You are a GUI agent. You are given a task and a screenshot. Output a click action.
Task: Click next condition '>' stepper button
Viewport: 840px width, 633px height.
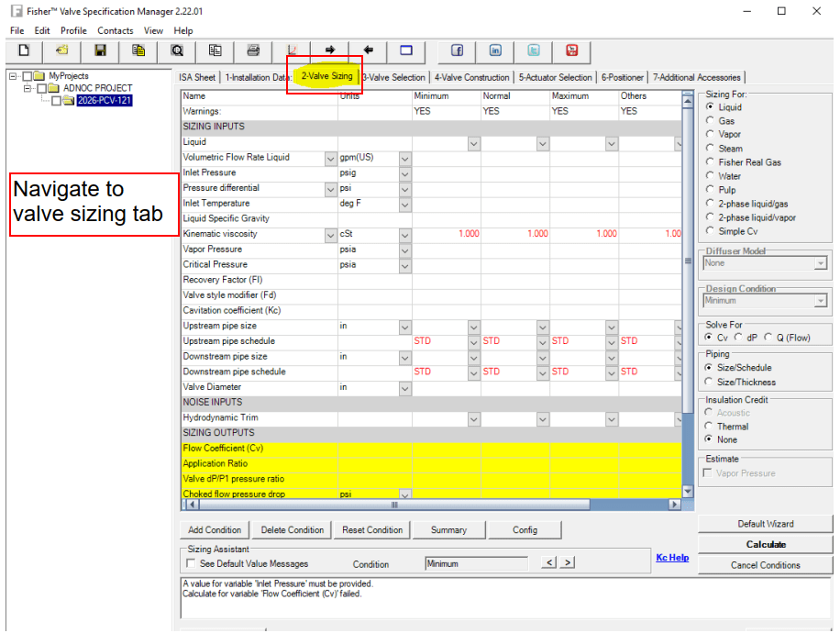(568, 562)
